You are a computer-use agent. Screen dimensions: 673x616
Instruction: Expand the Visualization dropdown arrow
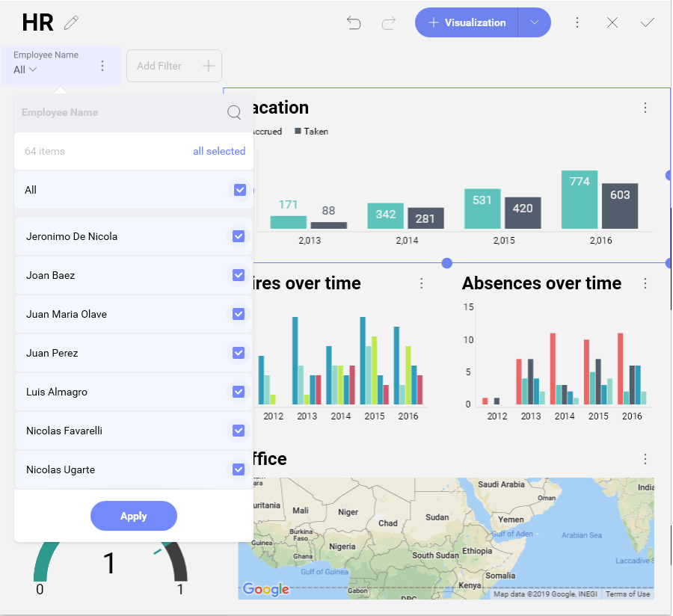point(534,23)
